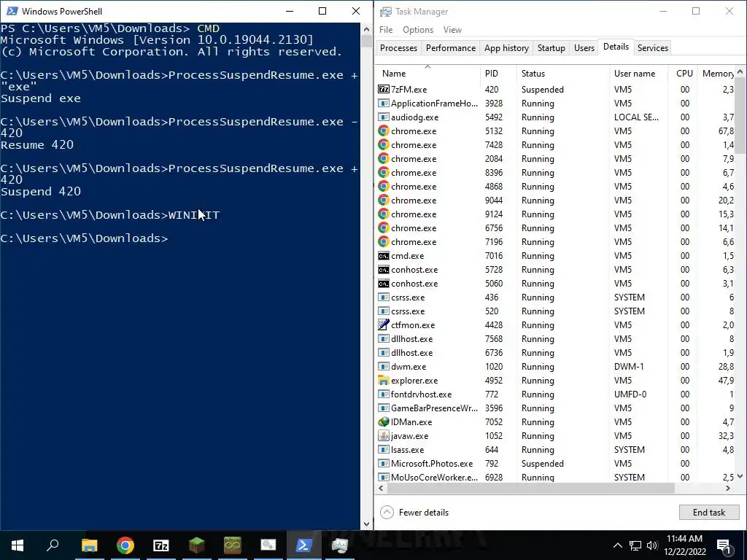Click the End task button
The image size is (747, 560).
(709, 513)
